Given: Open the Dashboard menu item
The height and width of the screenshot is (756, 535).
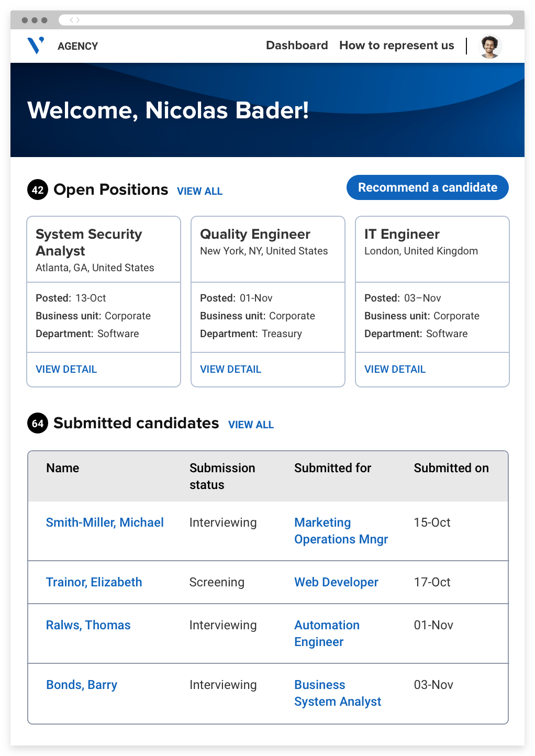Looking at the screenshot, I should click(297, 46).
